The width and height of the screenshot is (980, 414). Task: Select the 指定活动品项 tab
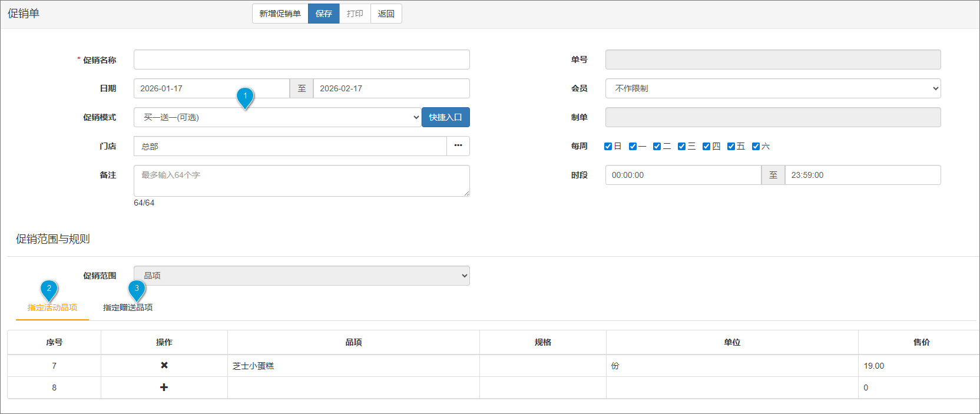pyautogui.click(x=52, y=307)
